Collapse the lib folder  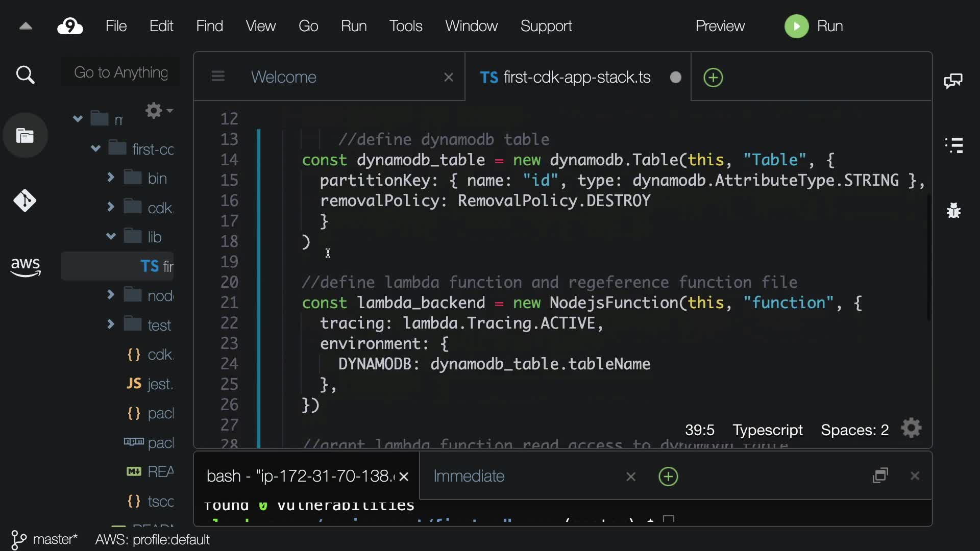point(111,236)
